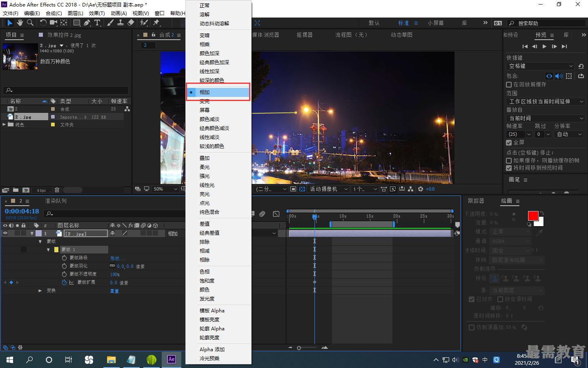Toggle 如果缓存，则播放缓存的帧 checkbox
Screen dimensions: 588x368
pos(509,161)
